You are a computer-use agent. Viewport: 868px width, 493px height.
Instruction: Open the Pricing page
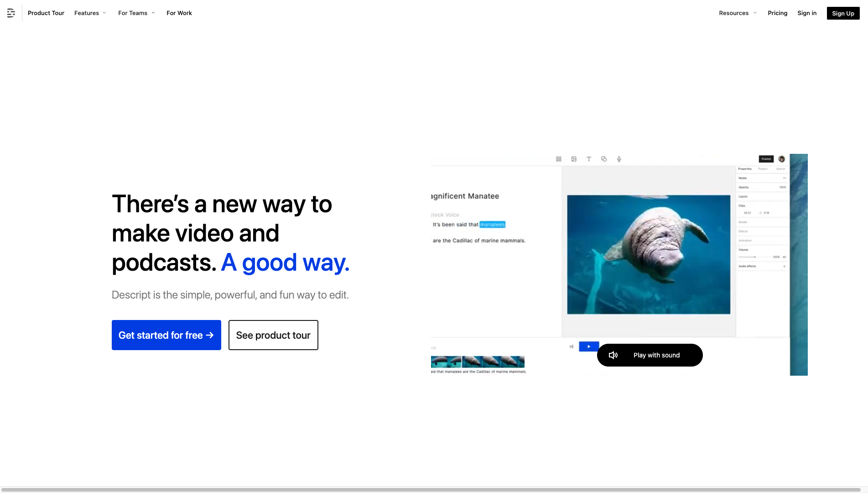[777, 13]
